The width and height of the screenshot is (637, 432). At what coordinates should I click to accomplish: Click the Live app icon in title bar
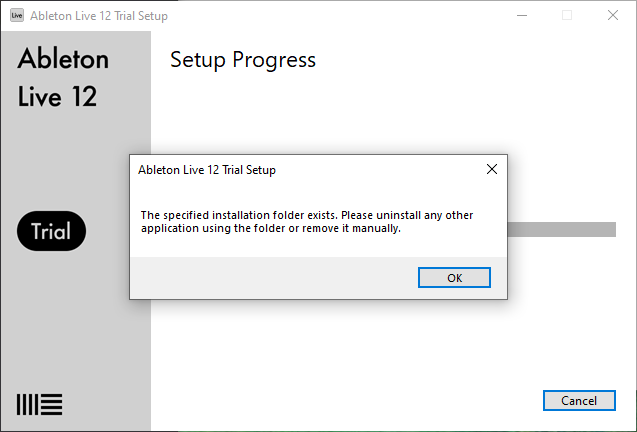click(x=17, y=15)
